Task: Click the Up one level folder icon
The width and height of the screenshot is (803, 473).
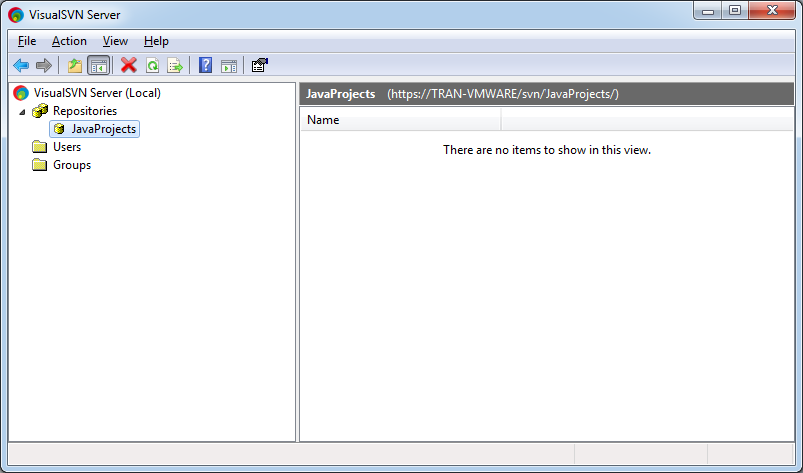Action: tap(75, 66)
